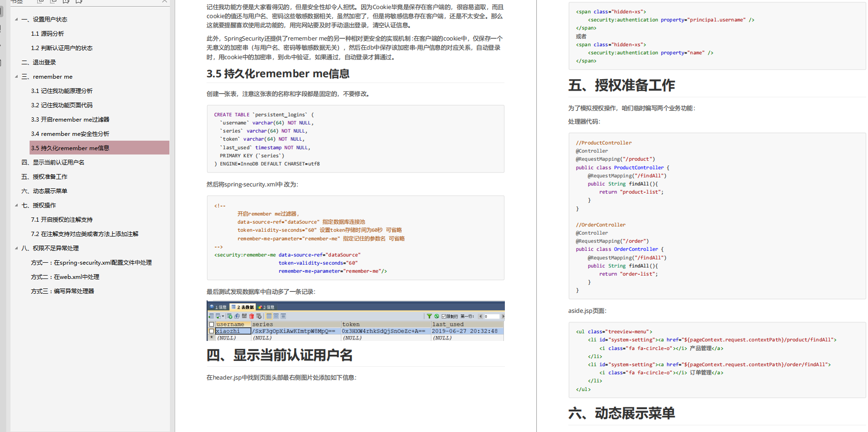Select the 2 表数据 tab in database screenshot
The height and width of the screenshot is (432, 868).
tap(243, 307)
